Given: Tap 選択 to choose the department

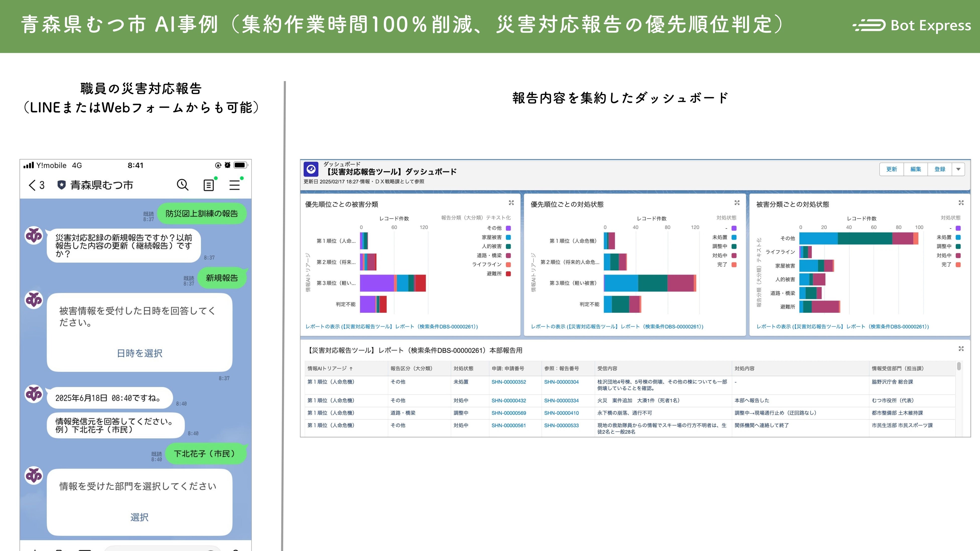Looking at the screenshot, I should (x=139, y=517).
